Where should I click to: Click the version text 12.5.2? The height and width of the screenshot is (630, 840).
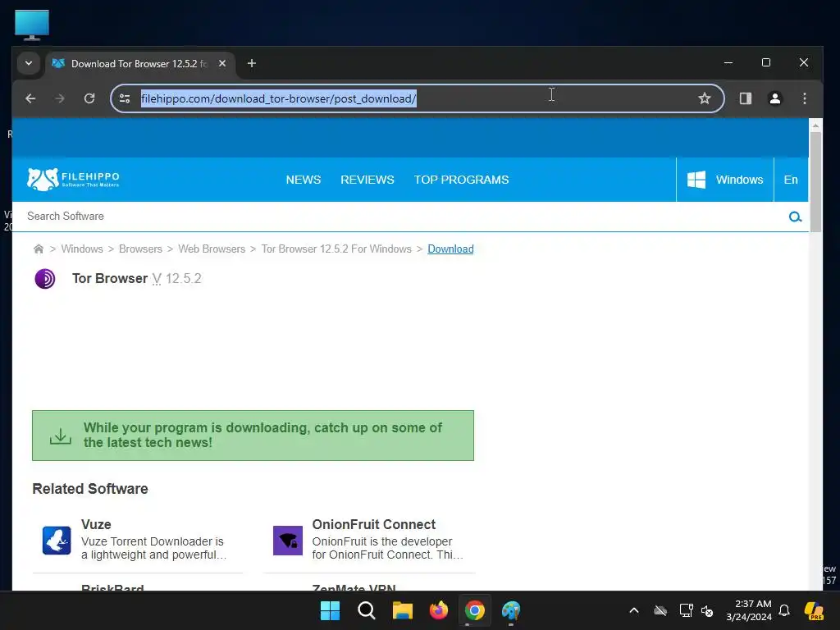click(183, 279)
